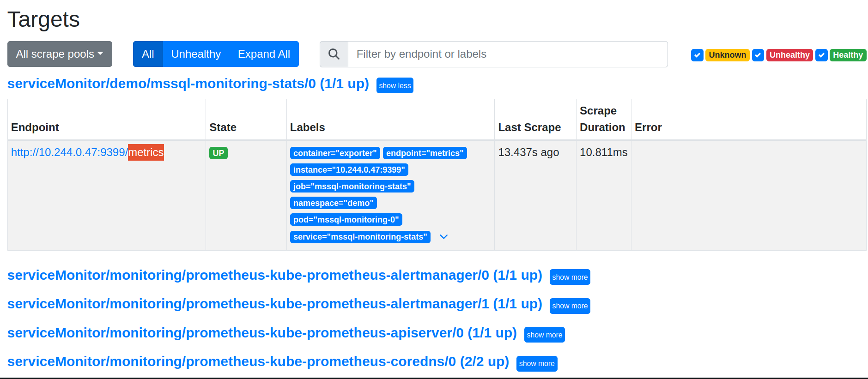Show more for coredns/0 pool
The image size is (868, 379).
(x=536, y=363)
